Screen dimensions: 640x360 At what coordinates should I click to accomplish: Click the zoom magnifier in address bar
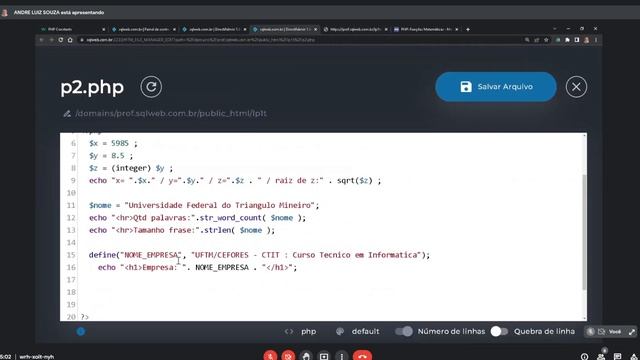527,40
